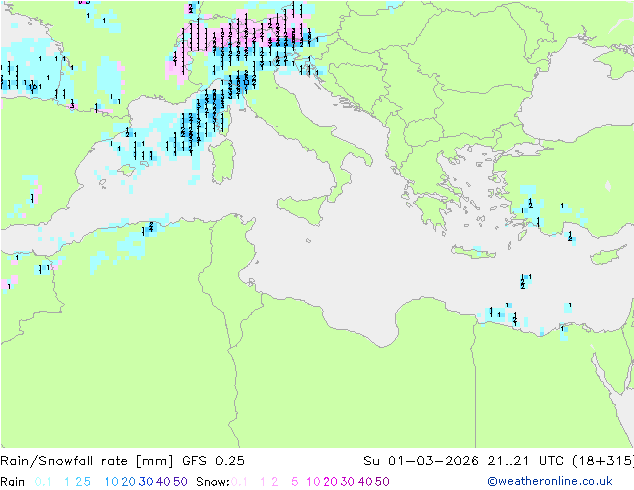Select the Snow legend value 5
The width and height of the screenshot is (634, 490).
pyautogui.click(x=295, y=482)
